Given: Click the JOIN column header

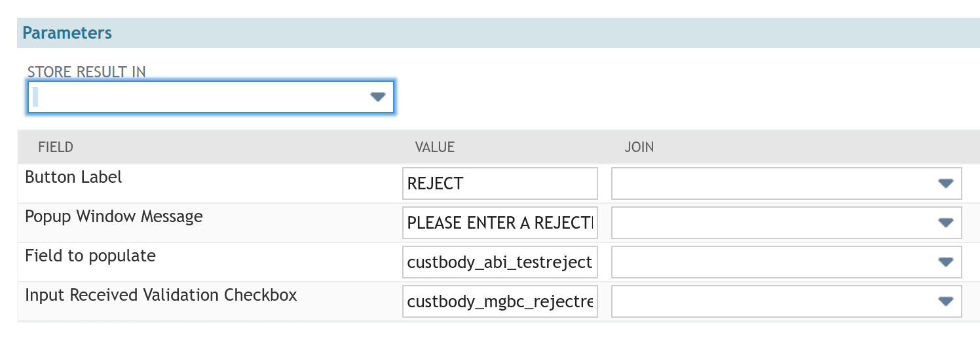Looking at the screenshot, I should click(639, 147).
